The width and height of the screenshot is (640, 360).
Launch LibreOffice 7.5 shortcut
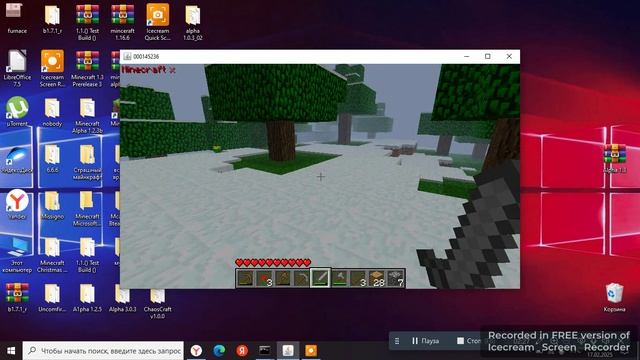pos(17,69)
